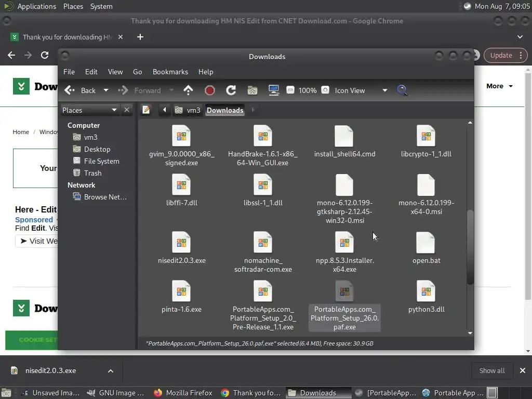Open the Edit menu
This screenshot has height=399, width=532.
[91, 72]
